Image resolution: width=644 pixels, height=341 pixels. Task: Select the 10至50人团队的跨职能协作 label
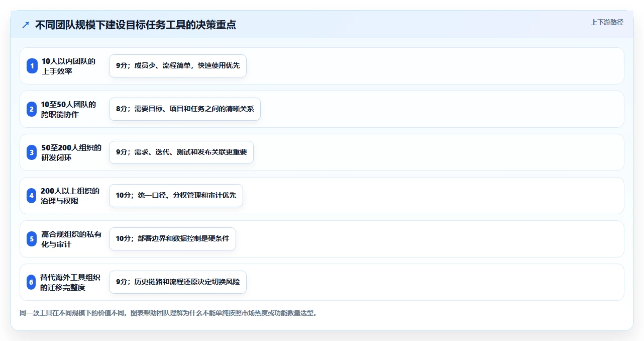[68, 109]
